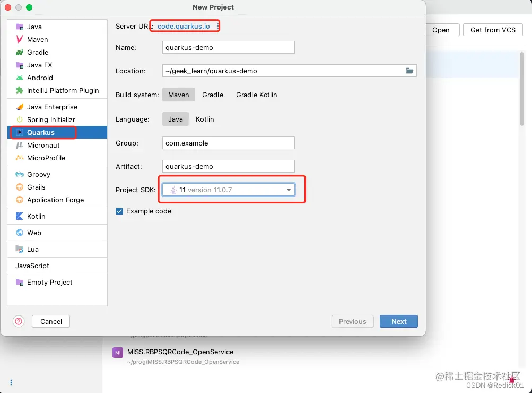Click the Android robot icon
The width and height of the screenshot is (532, 393).
pos(20,78)
